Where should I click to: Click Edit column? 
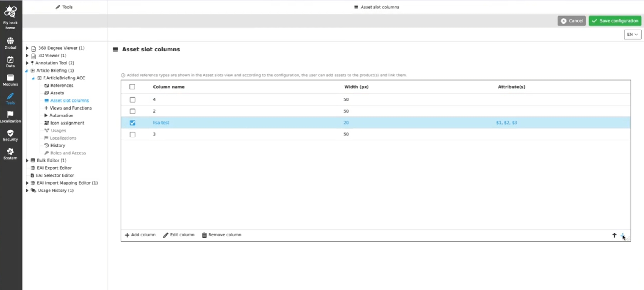point(179,235)
